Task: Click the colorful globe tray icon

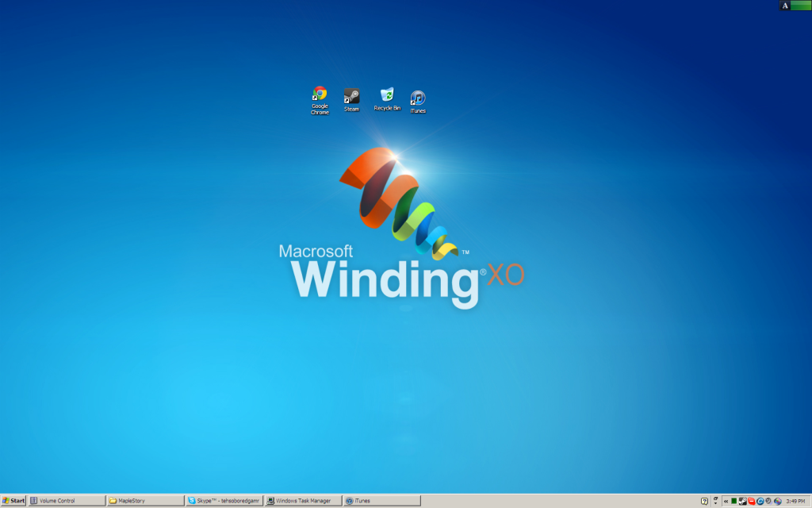Action: [777, 501]
